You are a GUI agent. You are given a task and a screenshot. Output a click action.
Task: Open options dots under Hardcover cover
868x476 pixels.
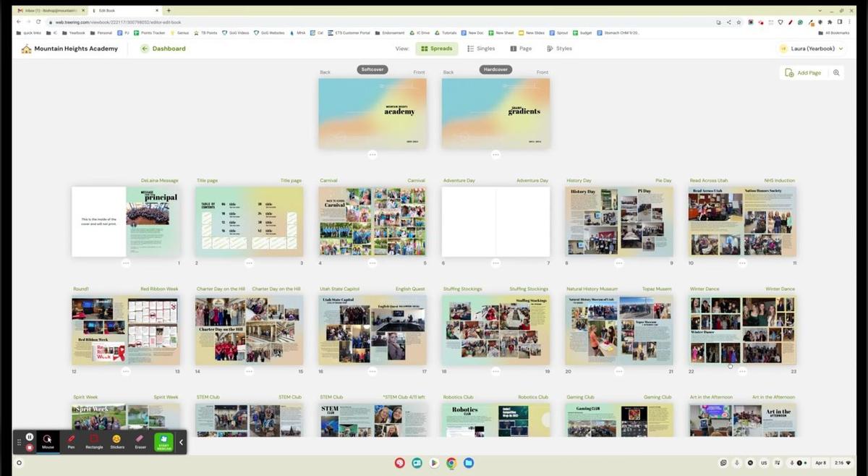click(495, 154)
